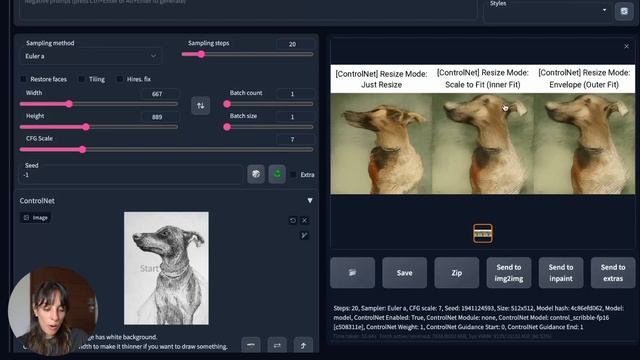Open the Sampling method dropdown showing Euler a
The image size is (640, 360).
(x=91, y=56)
